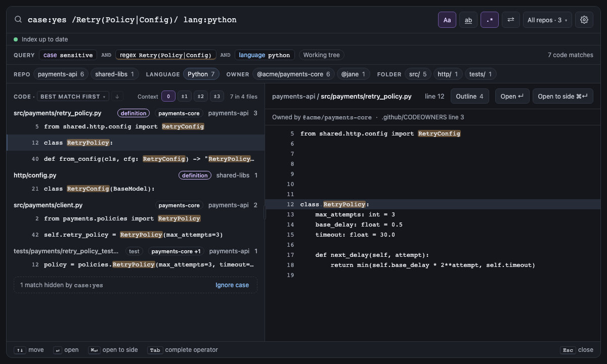607x364 pixels.
Task: Open the Best match first sort dropdown
Action: (73, 96)
